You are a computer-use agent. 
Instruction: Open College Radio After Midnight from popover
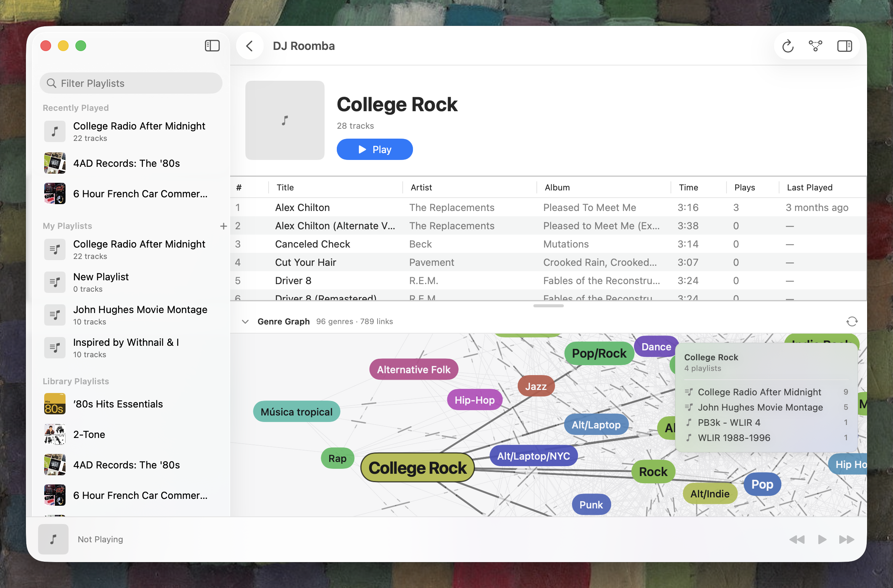click(x=767, y=392)
